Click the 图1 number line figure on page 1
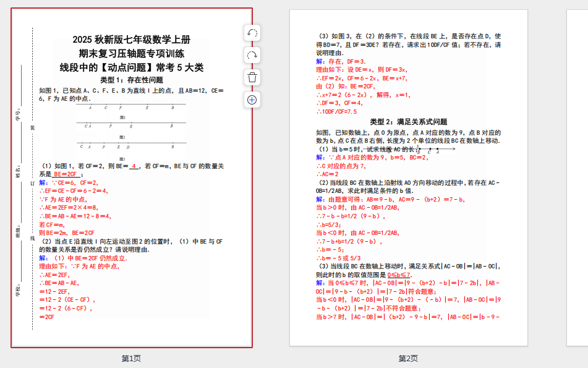588x368 pixels. coord(130,109)
